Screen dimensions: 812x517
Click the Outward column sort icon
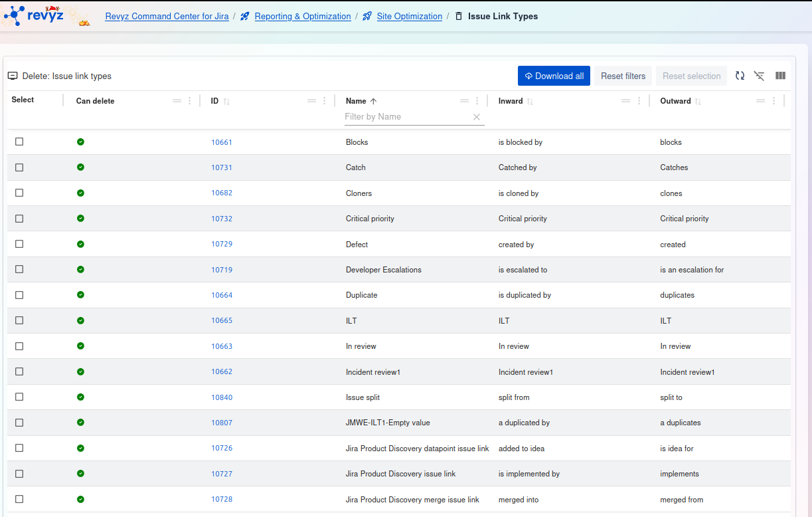(698, 102)
